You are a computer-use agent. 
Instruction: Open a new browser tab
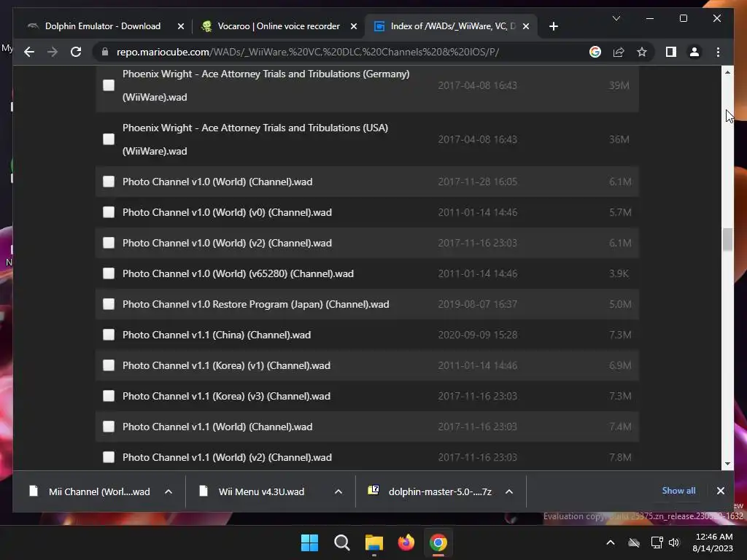(x=553, y=26)
